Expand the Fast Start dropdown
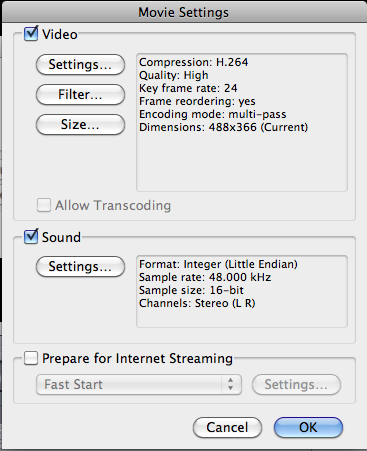This screenshot has height=451, width=367. tap(139, 384)
